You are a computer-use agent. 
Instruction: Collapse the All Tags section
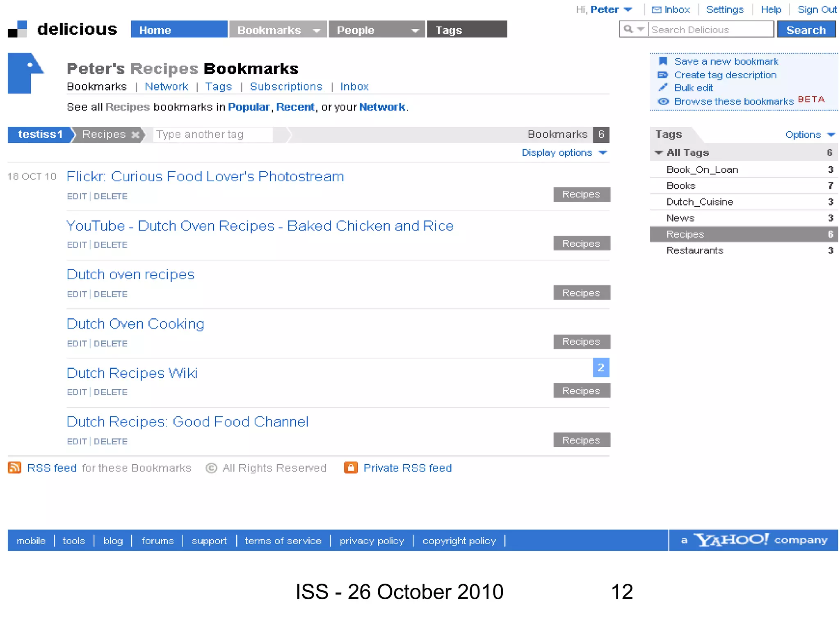[659, 153]
